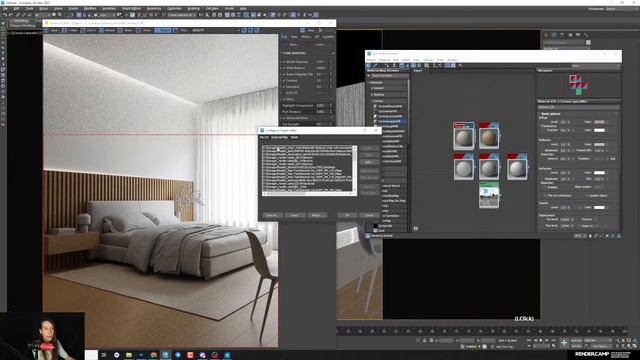Image resolution: width=640 pixels, height=360 pixels.
Task: Open the Display command panel tab
Action: pyautogui.click(x=578, y=35)
